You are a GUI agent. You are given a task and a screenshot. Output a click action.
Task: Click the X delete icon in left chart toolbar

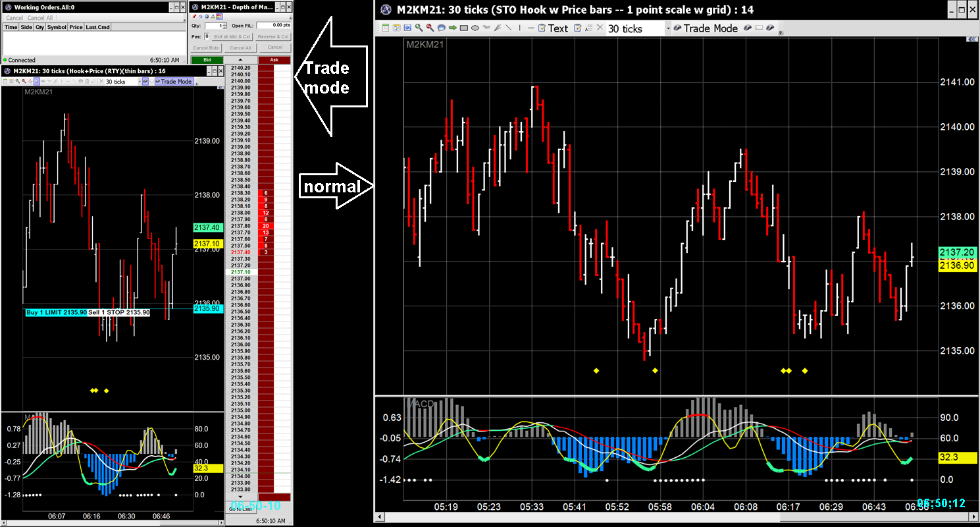point(101,81)
